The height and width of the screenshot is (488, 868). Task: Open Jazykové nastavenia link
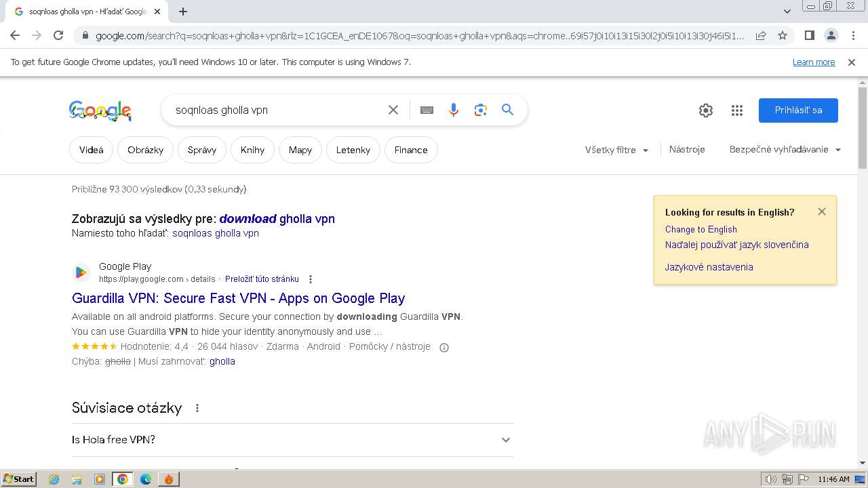(709, 267)
